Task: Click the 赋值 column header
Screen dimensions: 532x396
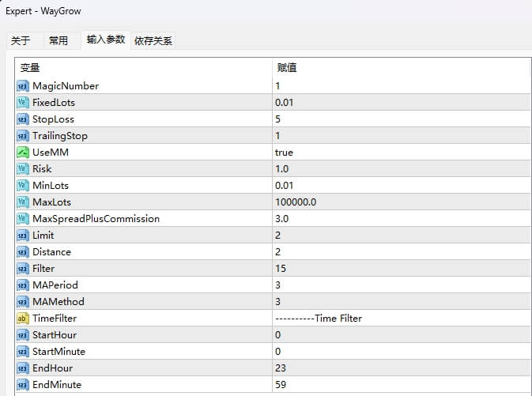Action: pyautogui.click(x=287, y=68)
